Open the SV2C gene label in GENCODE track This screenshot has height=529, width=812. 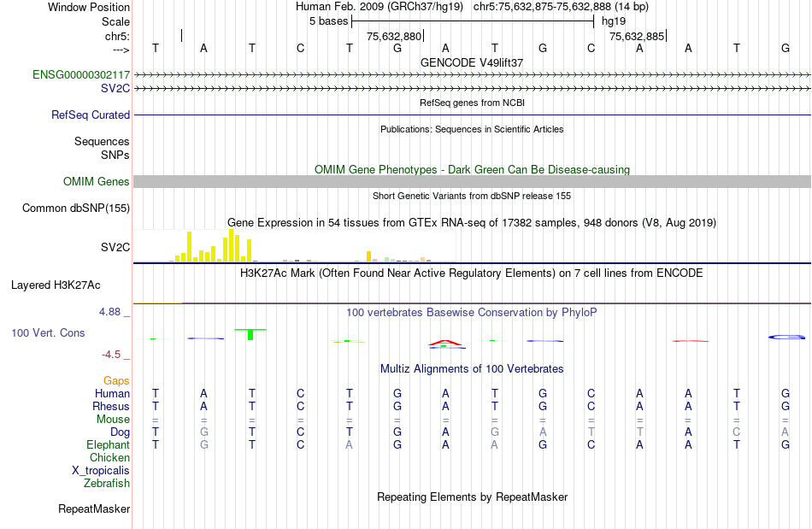click(x=115, y=89)
